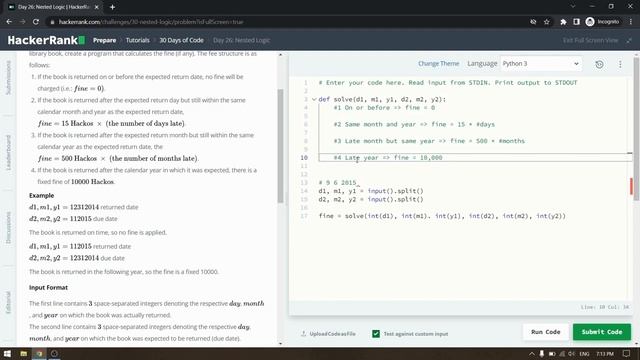Click the third-party cookies blocked eye icon
The width and height of the screenshot is (640, 360).
(533, 22)
